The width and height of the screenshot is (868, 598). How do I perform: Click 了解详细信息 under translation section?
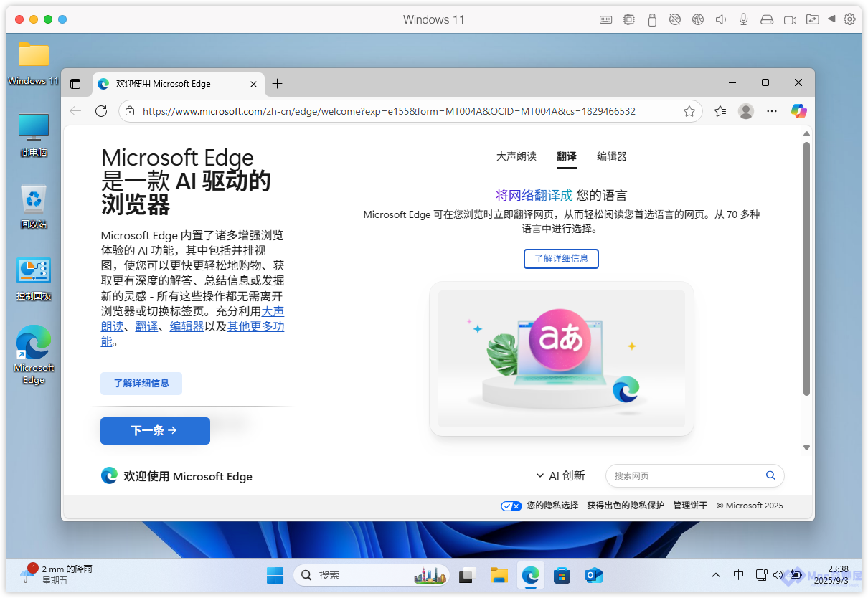561,258
